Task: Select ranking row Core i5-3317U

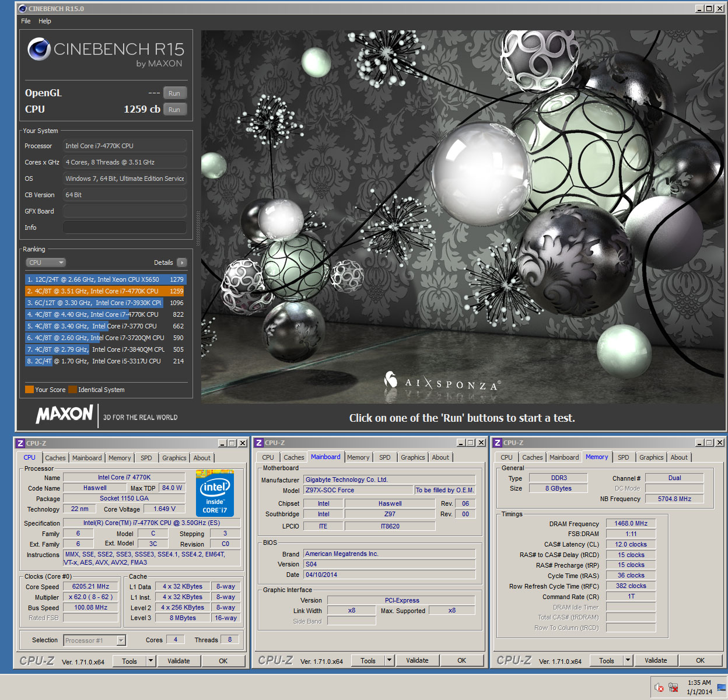Action: point(106,361)
